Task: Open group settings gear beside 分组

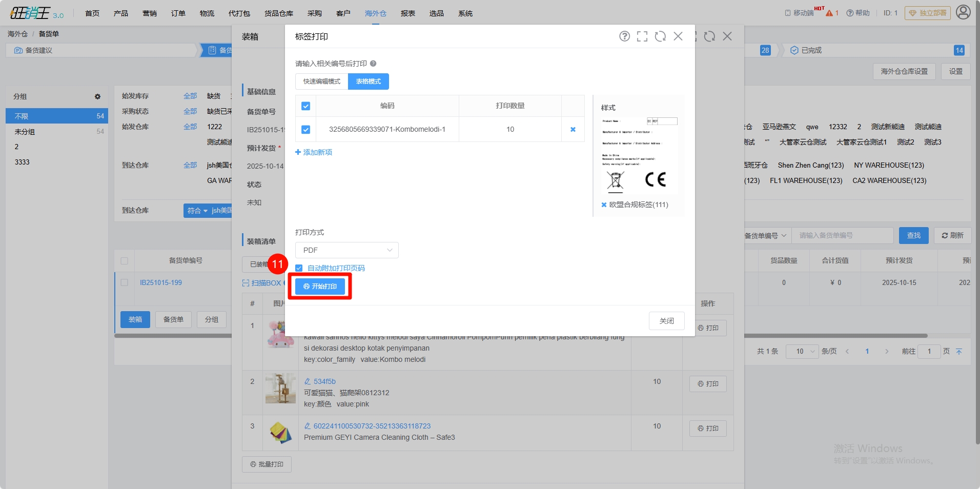Action: 97,97
